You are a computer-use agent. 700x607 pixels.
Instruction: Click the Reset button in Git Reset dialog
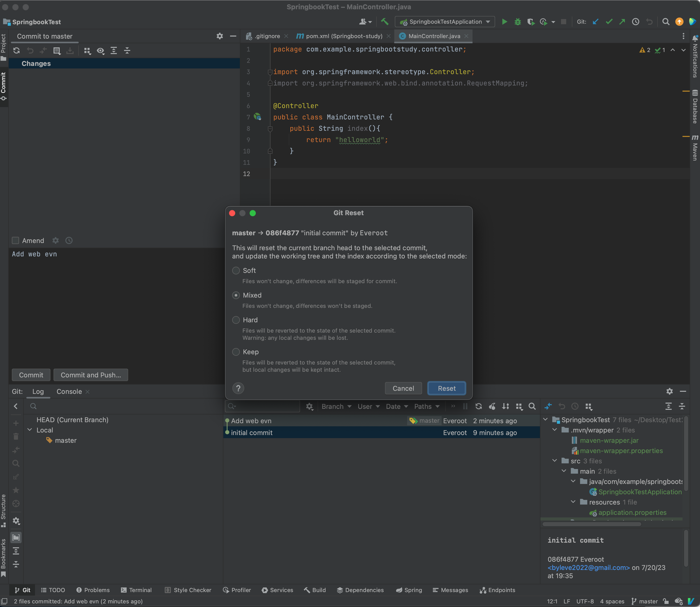click(x=446, y=388)
